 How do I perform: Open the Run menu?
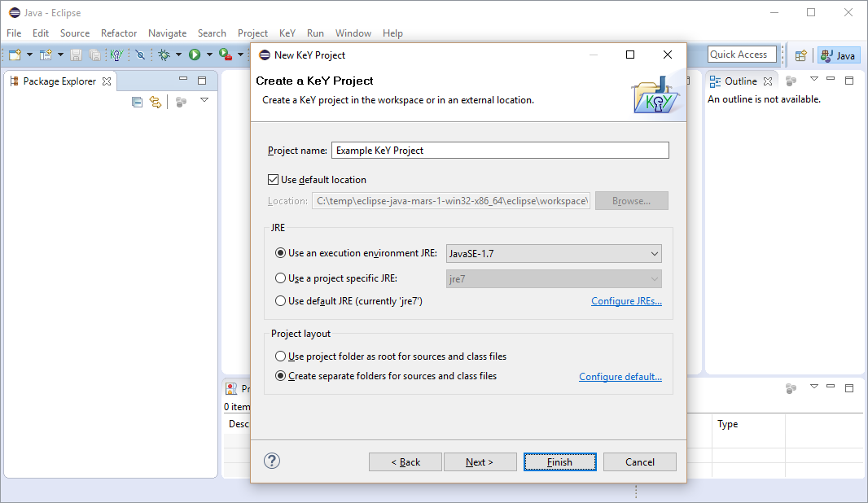[x=316, y=33]
